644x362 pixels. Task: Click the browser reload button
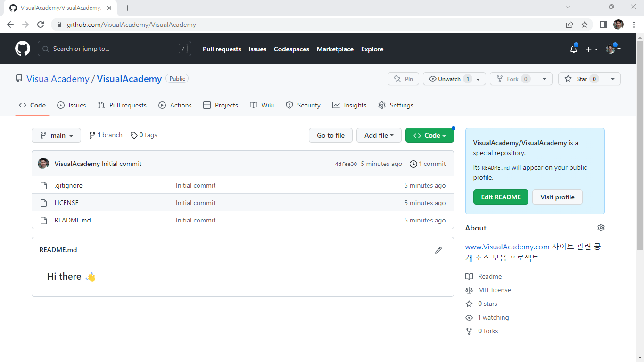(41, 25)
